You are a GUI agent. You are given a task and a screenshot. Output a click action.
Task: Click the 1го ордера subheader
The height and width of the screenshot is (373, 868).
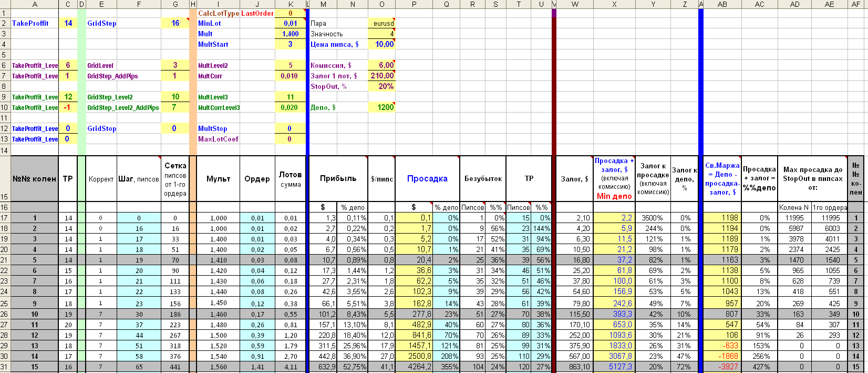[830, 207]
